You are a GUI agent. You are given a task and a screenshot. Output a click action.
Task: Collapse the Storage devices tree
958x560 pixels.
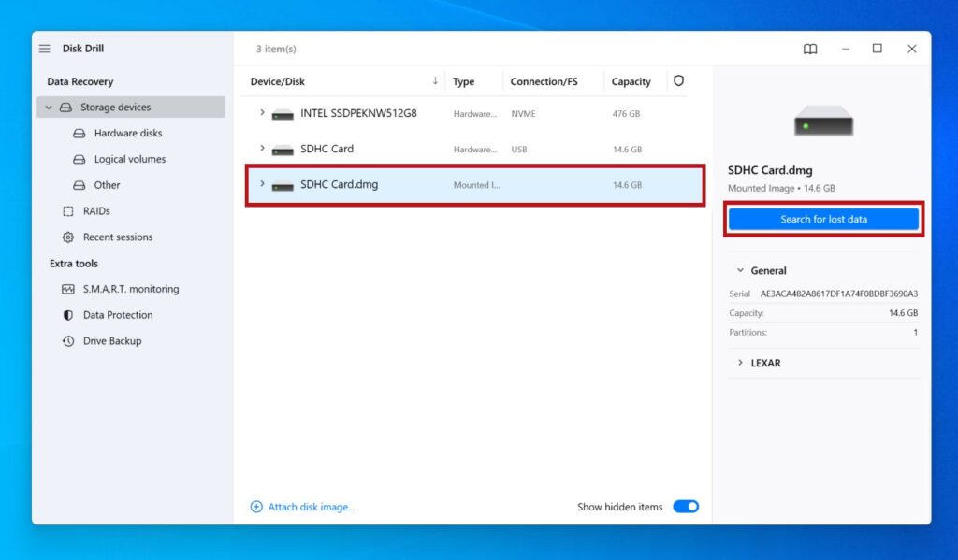click(48, 108)
